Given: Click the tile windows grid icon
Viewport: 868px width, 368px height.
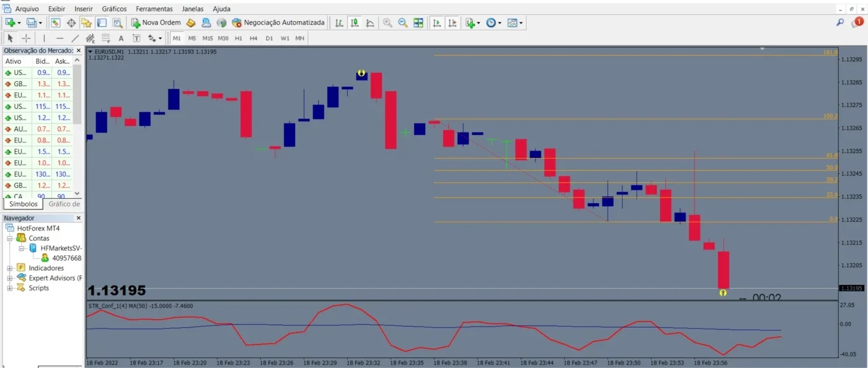Looking at the screenshot, I should coord(418,23).
